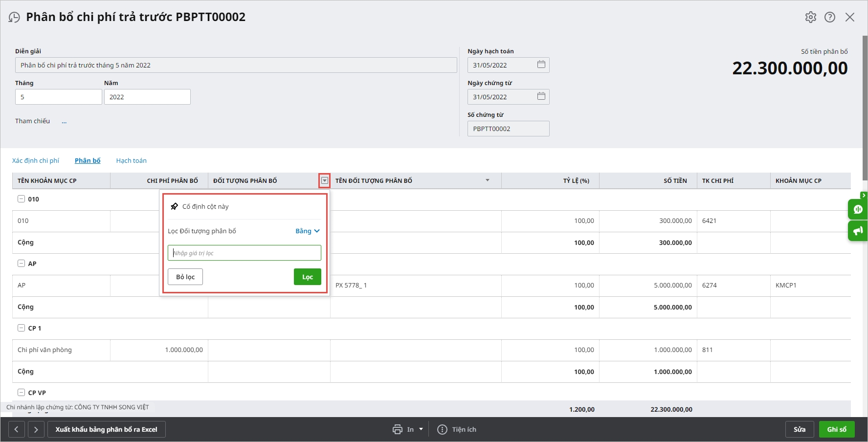The height and width of the screenshot is (442, 868).
Task: Collapse the CP 1 group row
Action: tap(21, 328)
